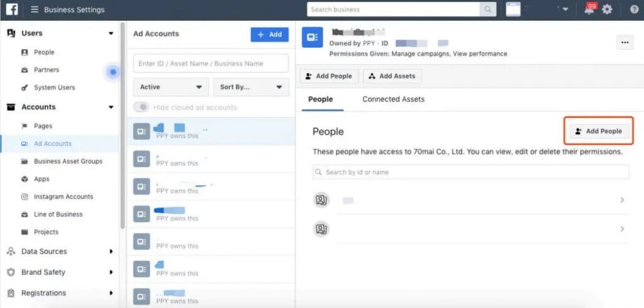Image resolution: width=644 pixels, height=308 pixels.
Task: Expand the first person row chevron
Action: click(x=622, y=200)
